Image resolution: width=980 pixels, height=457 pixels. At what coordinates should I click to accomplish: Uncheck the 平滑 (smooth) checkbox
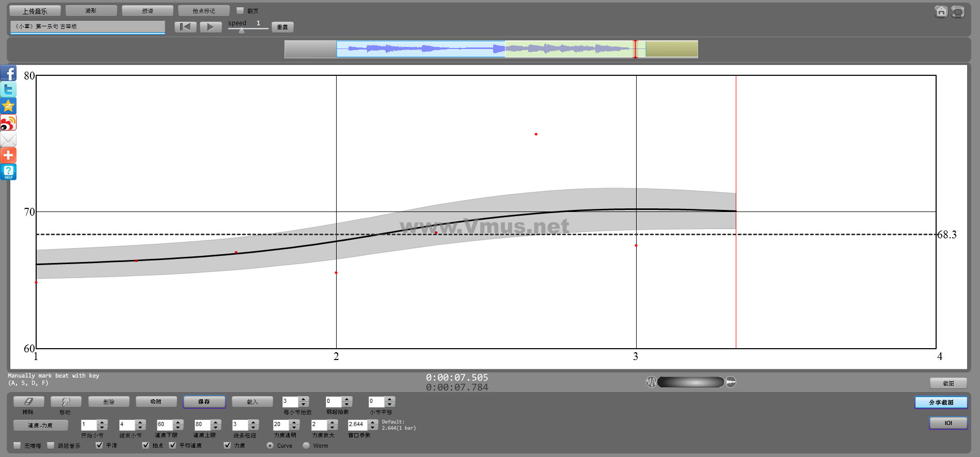99,445
